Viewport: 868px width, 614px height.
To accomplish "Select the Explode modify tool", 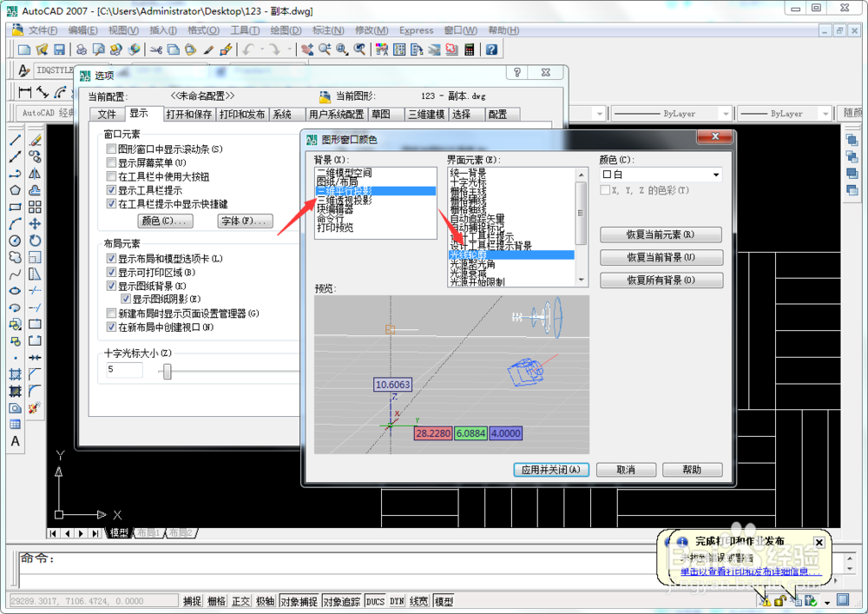I will coord(35,408).
